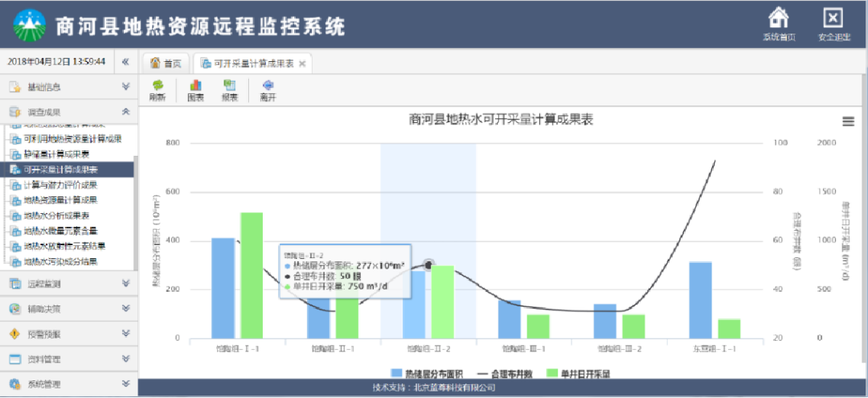Click the green bar for 馆陶组-Ⅰ-1
Image resolution: width=868 pixels, height=398 pixels.
tap(252, 276)
